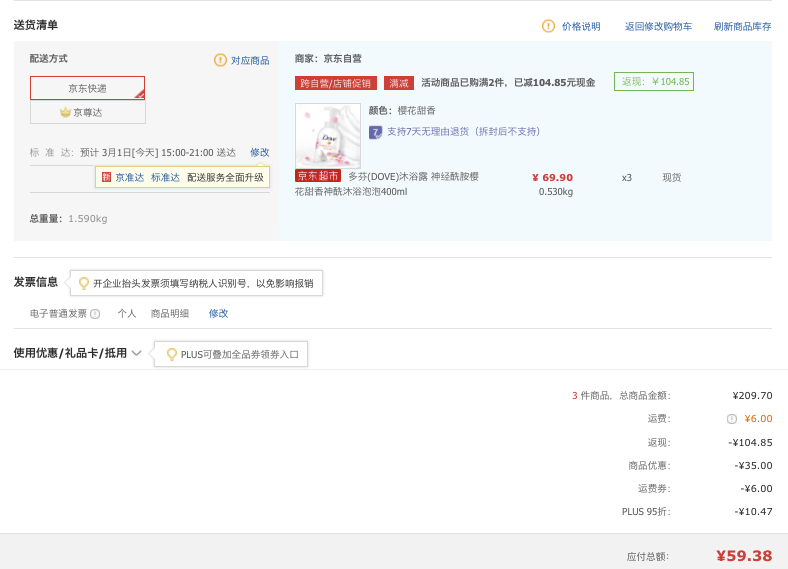Click the 商品明细 invoice content text

(x=170, y=314)
